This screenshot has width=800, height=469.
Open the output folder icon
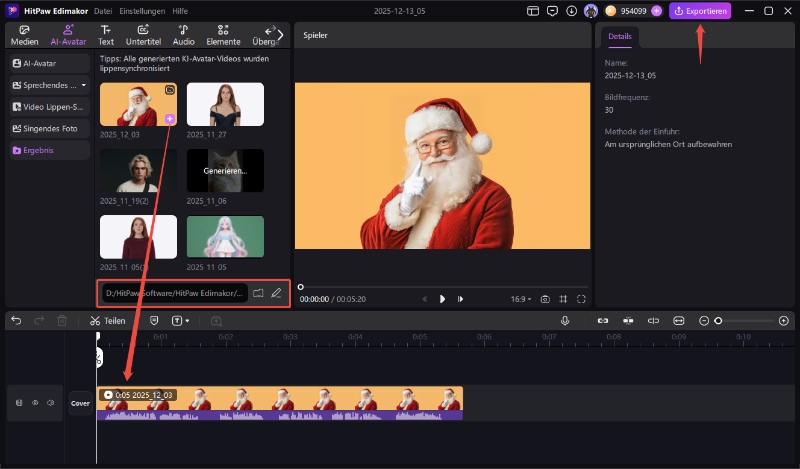(258, 293)
